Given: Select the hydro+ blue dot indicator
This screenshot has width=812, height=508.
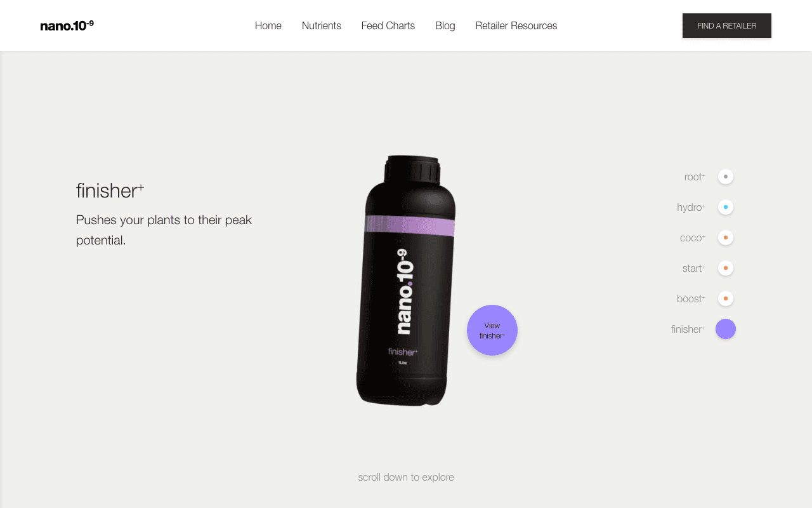Looking at the screenshot, I should click(x=726, y=207).
